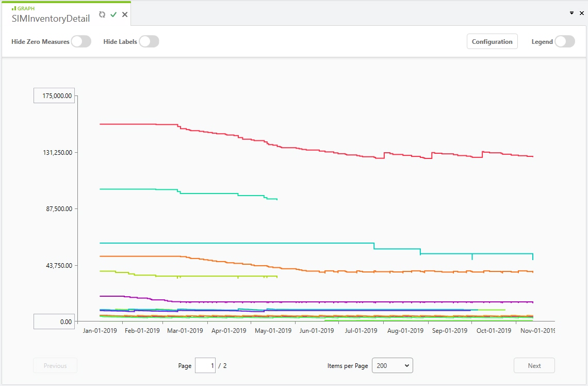The height and width of the screenshot is (386, 588).
Task: Switch to the SIMInventoryDetail tab
Action: point(51,19)
